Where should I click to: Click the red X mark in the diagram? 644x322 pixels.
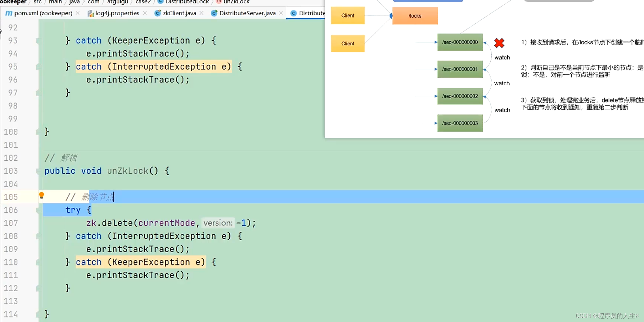click(499, 43)
